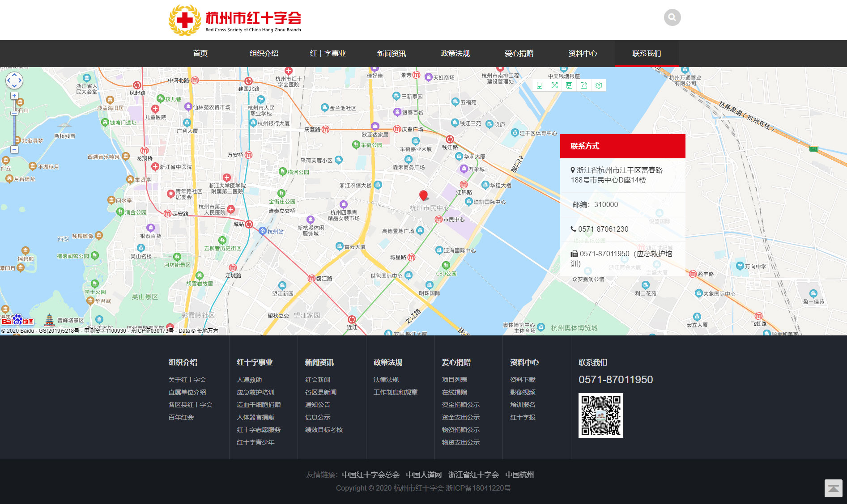Pan the map down with the arrow control
This screenshot has height=504, width=847.
[x=14, y=86]
